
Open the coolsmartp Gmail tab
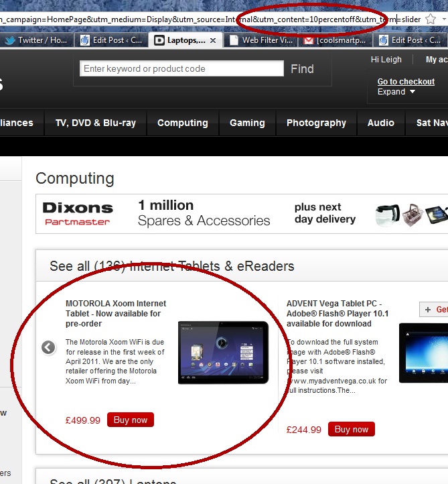tap(335, 40)
